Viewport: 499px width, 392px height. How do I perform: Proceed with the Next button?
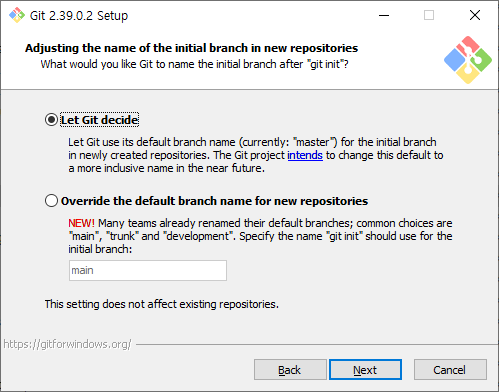(x=365, y=370)
